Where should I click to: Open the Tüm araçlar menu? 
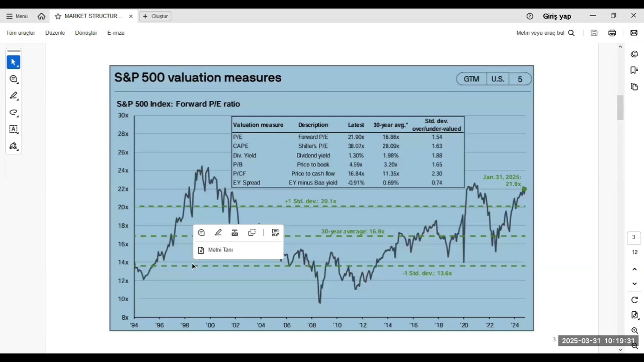(21, 33)
